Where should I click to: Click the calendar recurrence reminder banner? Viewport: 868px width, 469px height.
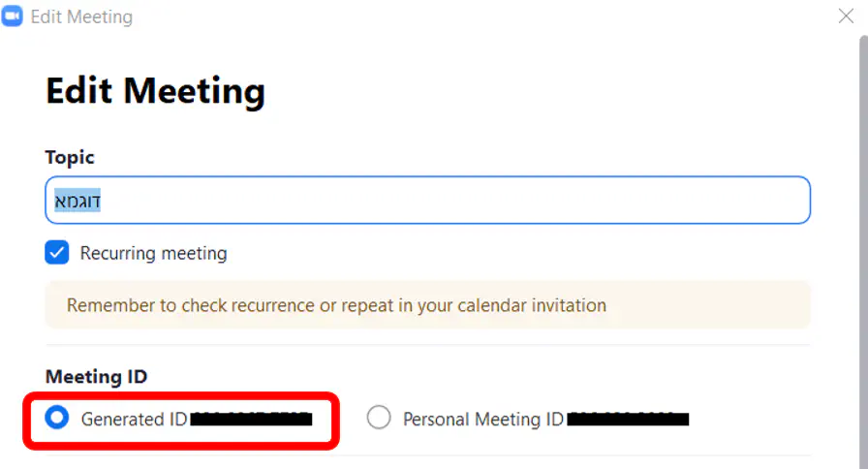[427, 305]
